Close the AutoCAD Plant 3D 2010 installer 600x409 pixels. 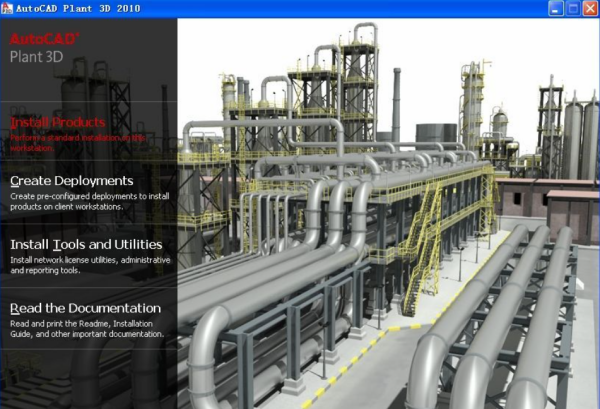pyautogui.click(x=590, y=8)
